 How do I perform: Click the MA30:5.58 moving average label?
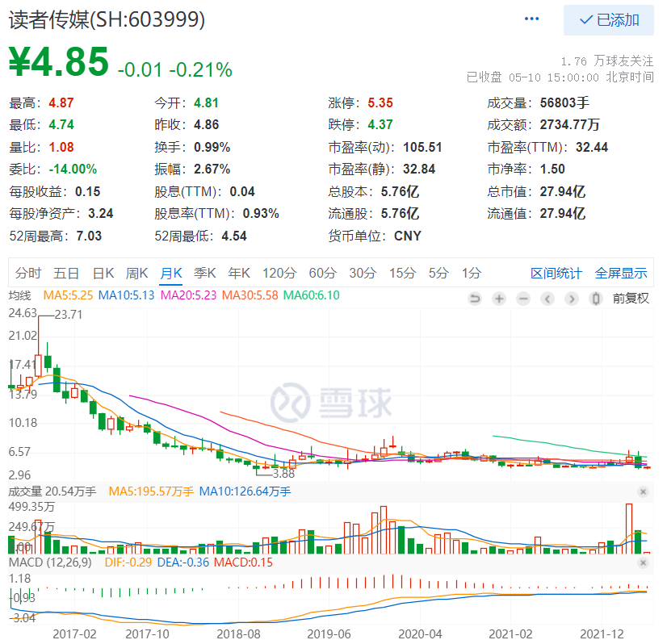click(x=250, y=295)
